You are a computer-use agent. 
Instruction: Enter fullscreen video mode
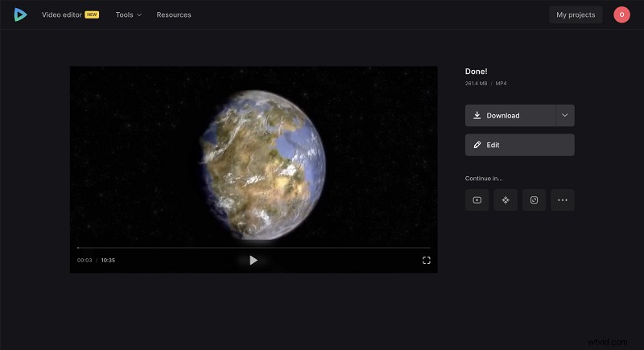pyautogui.click(x=427, y=260)
